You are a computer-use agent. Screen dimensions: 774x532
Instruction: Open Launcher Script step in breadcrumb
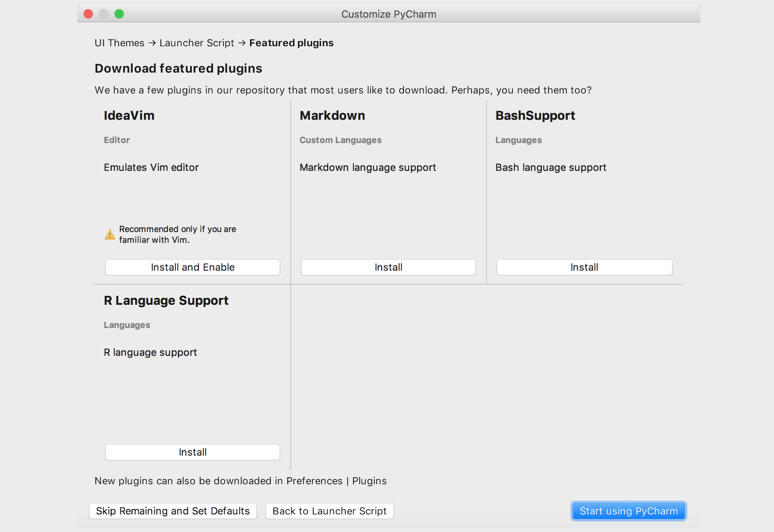coord(196,43)
